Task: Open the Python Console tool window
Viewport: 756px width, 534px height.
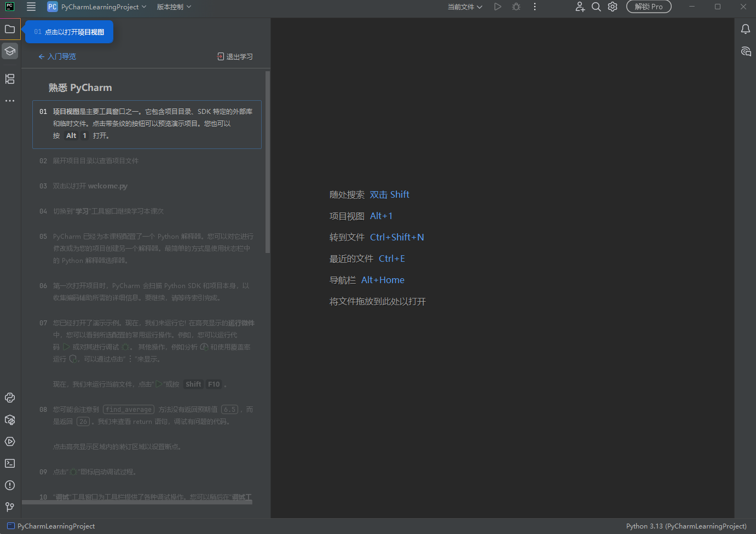Action: (10, 398)
